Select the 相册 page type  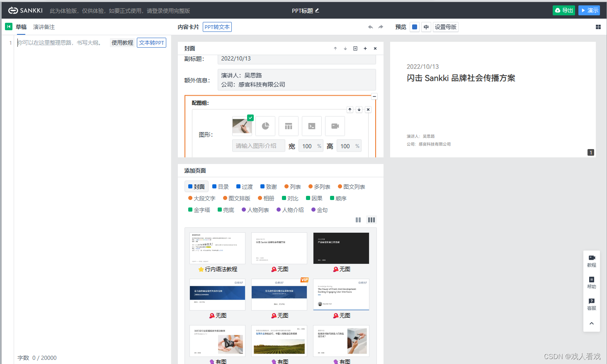pos(266,198)
